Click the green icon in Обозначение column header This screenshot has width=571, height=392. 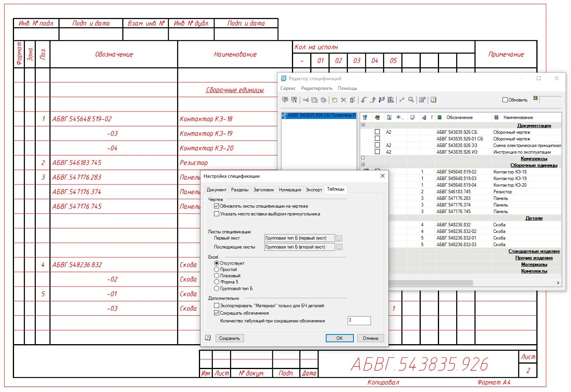[439, 117]
